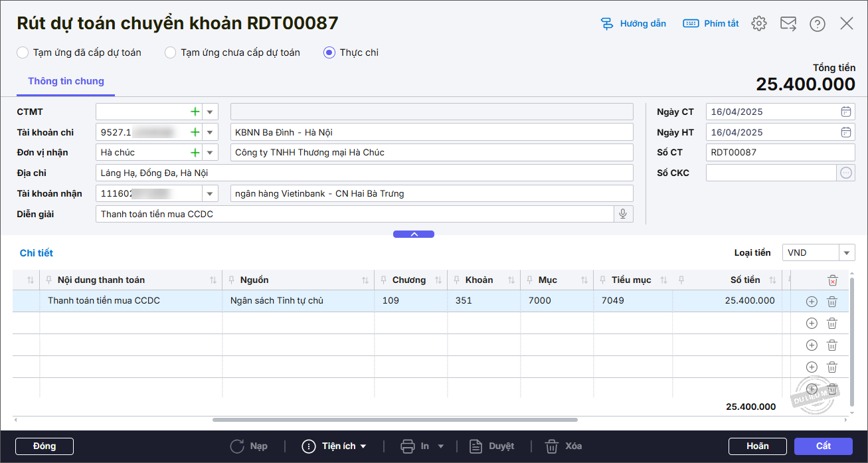Click the mail feedback icon
Viewport: 868px width, 463px height.
pos(788,24)
